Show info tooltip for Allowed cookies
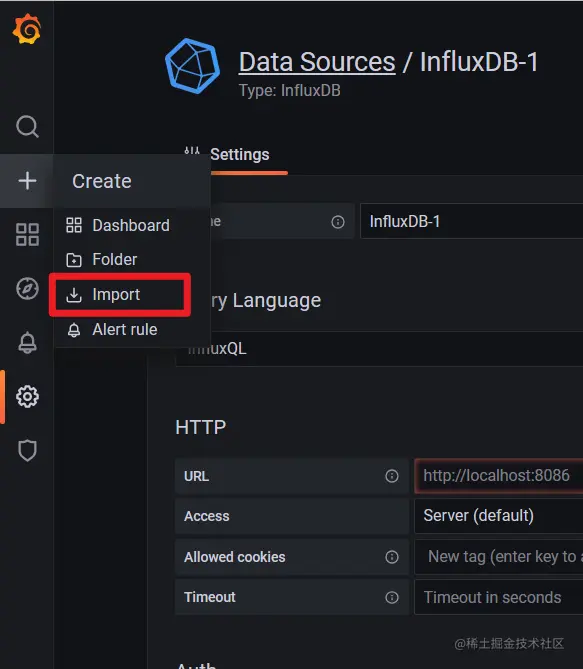 [392, 557]
